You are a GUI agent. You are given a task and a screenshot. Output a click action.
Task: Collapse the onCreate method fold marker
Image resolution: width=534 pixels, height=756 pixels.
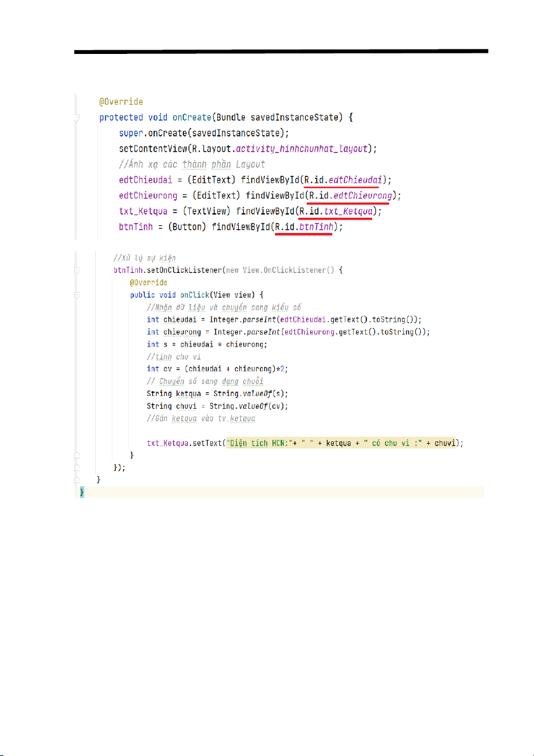[x=77, y=117]
